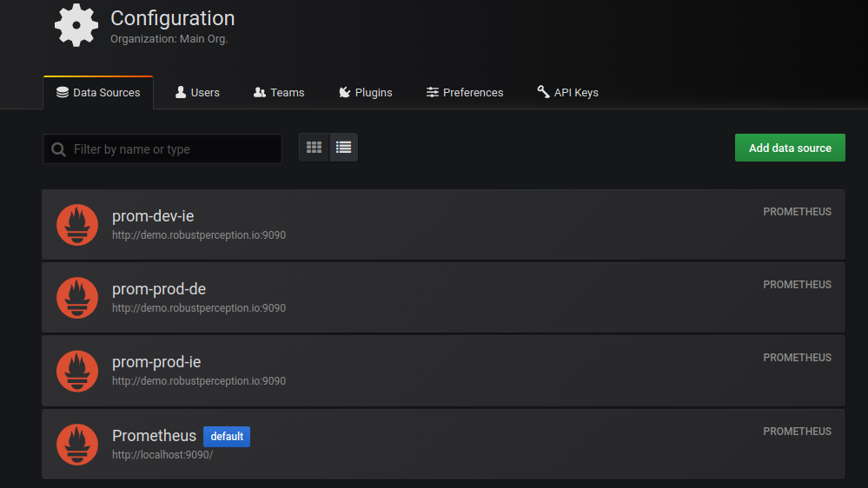This screenshot has width=868, height=488.
Task: Click the prom-dev-ie URL text
Action: point(199,235)
